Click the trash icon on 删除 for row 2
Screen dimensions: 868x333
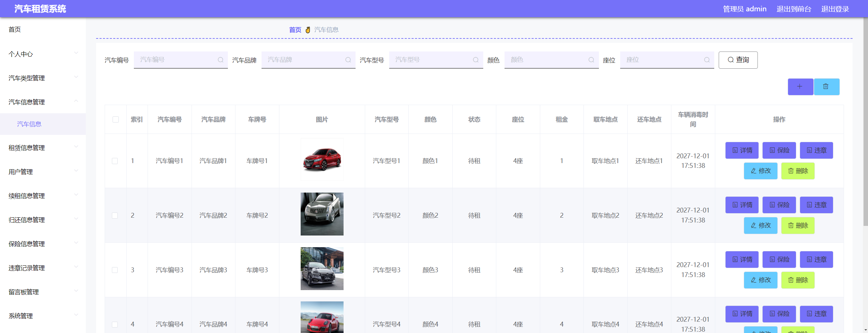pyautogui.click(x=791, y=226)
